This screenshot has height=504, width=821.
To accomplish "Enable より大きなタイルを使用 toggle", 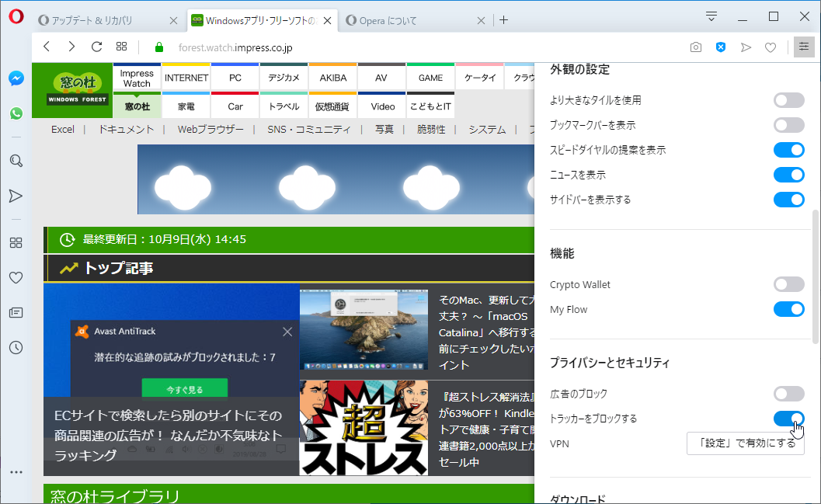I will click(x=789, y=100).
